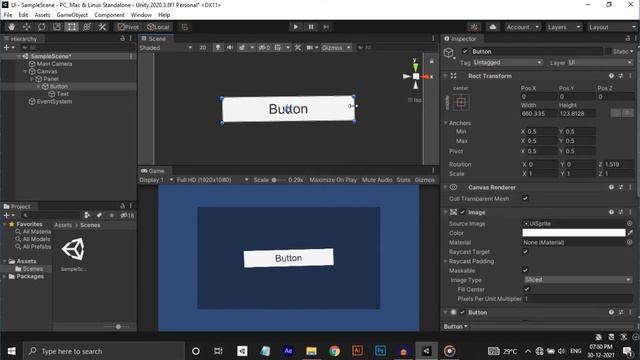Screen dimensions: 640x360
Task: Select the Transform tool
Action: point(87,27)
